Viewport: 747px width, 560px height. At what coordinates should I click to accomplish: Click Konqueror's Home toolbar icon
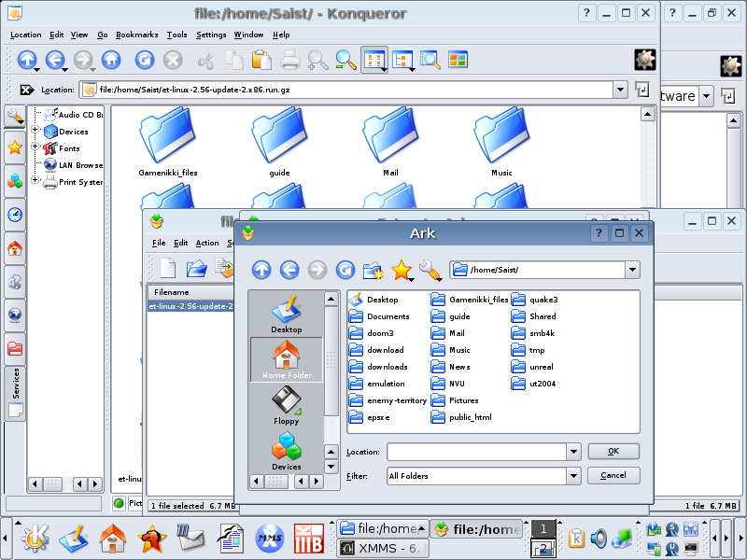111,61
